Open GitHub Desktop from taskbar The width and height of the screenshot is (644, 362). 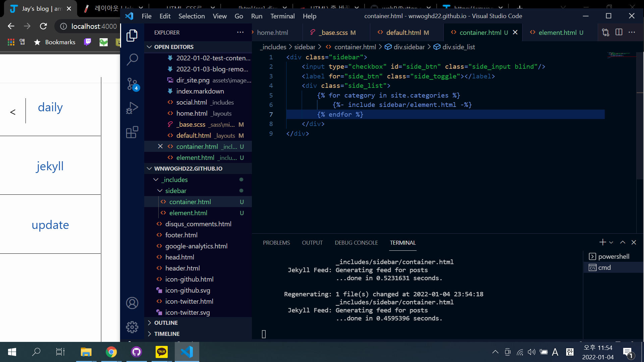(x=137, y=352)
